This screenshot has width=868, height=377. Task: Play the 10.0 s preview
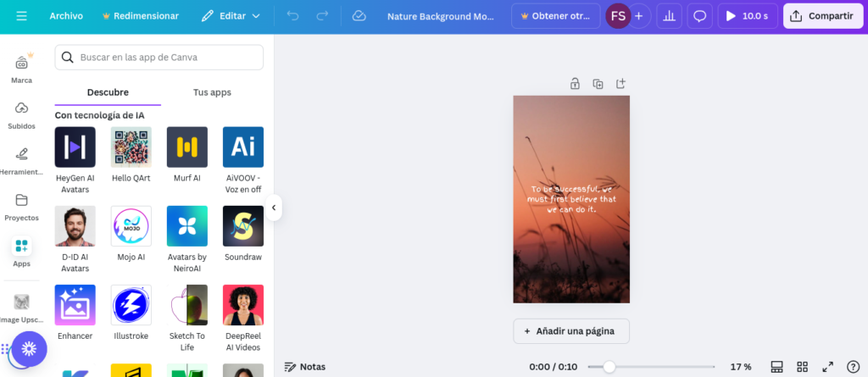tap(748, 16)
